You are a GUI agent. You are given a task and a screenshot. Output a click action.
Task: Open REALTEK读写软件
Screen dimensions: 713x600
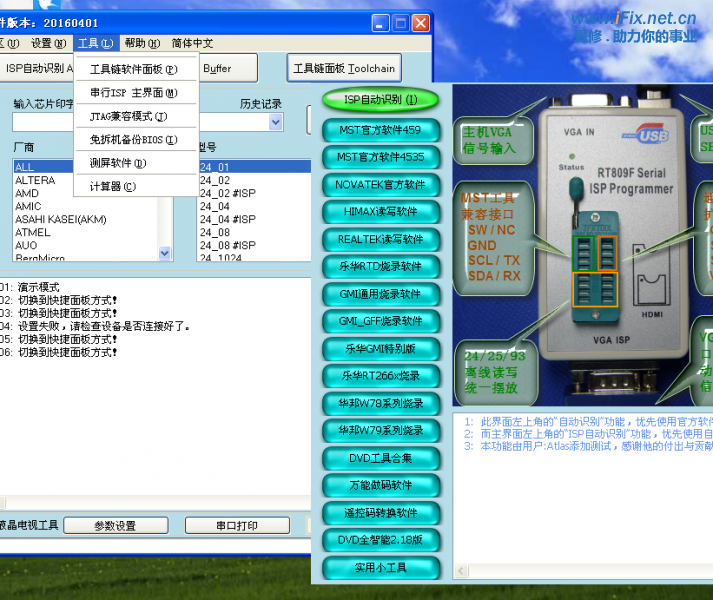[381, 239]
